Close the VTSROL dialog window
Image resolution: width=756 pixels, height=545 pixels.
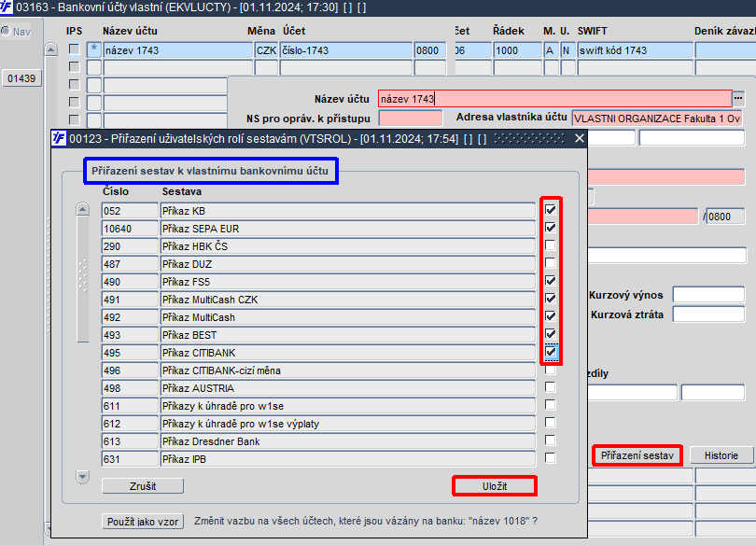(x=580, y=139)
